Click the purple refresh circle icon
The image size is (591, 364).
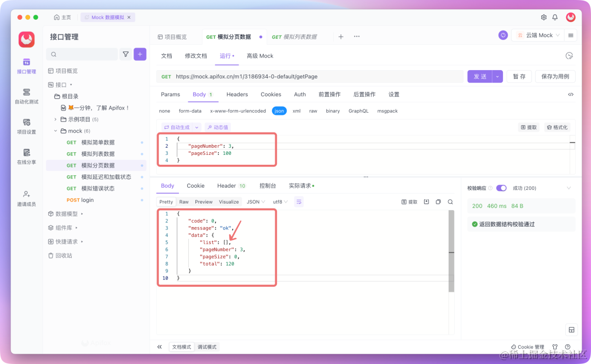pyautogui.click(x=503, y=35)
